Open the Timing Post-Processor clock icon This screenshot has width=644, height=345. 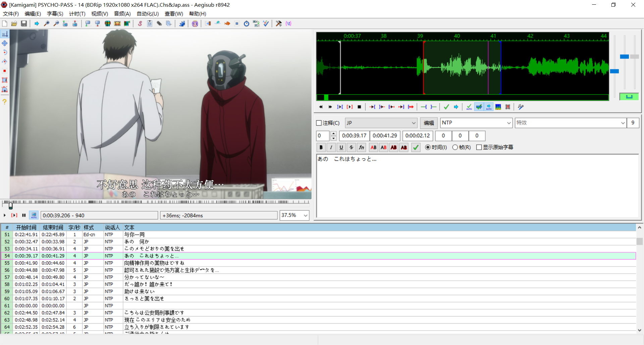pos(247,23)
